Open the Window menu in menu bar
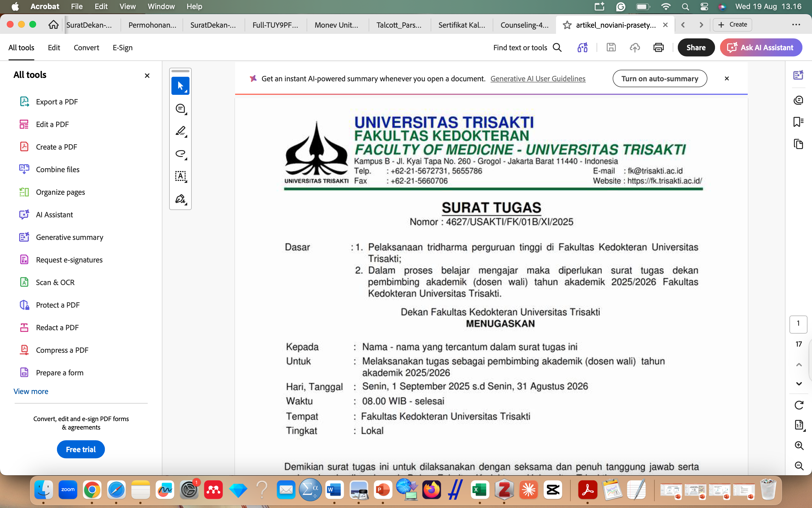Screen dimensions: 812x508 pos(161,6)
